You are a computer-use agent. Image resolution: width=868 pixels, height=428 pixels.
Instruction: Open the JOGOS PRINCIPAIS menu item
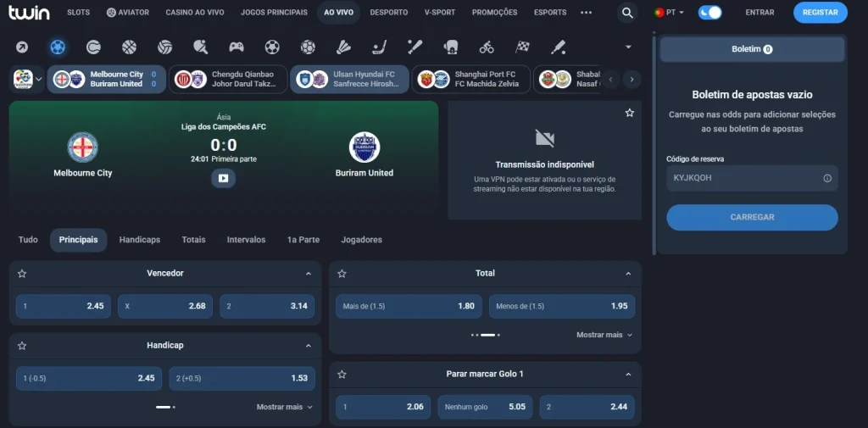click(274, 12)
